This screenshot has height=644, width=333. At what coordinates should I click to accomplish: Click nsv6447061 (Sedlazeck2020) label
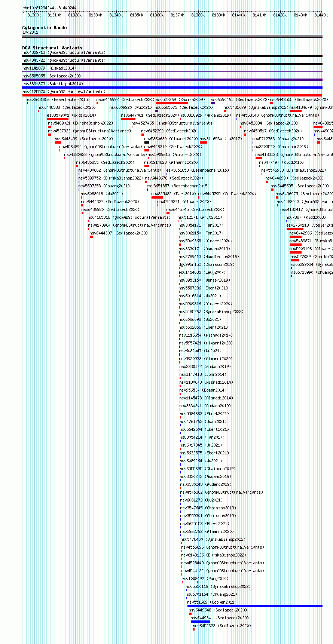tap(150, 115)
